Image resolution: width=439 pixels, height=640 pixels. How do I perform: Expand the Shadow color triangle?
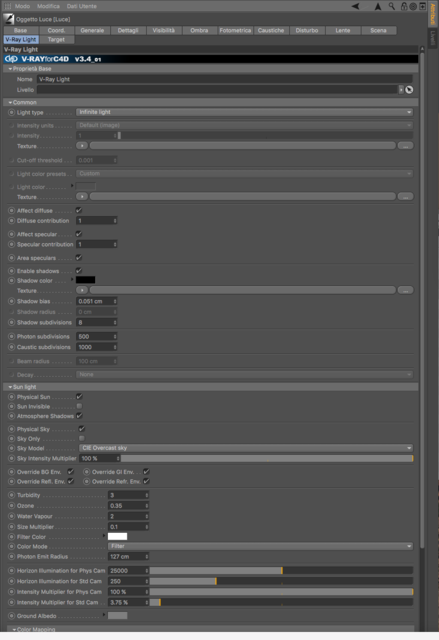point(72,280)
